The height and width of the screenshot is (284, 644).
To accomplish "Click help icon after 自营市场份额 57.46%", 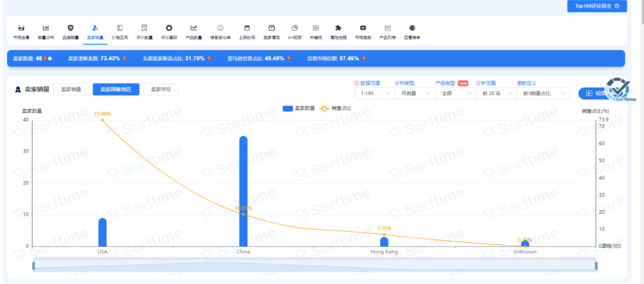I will point(364,58).
